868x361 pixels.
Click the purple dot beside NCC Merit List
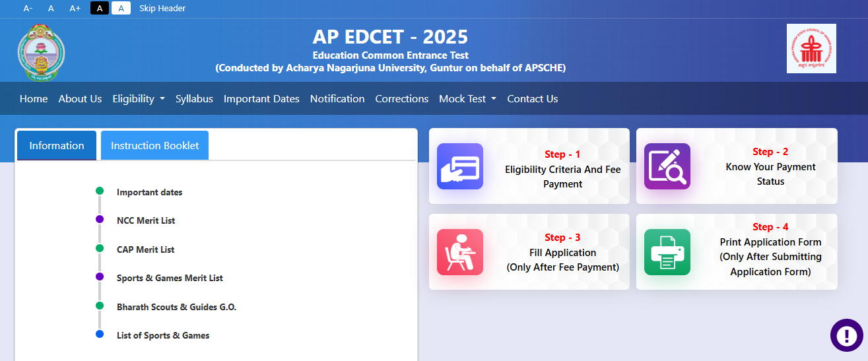point(100,219)
